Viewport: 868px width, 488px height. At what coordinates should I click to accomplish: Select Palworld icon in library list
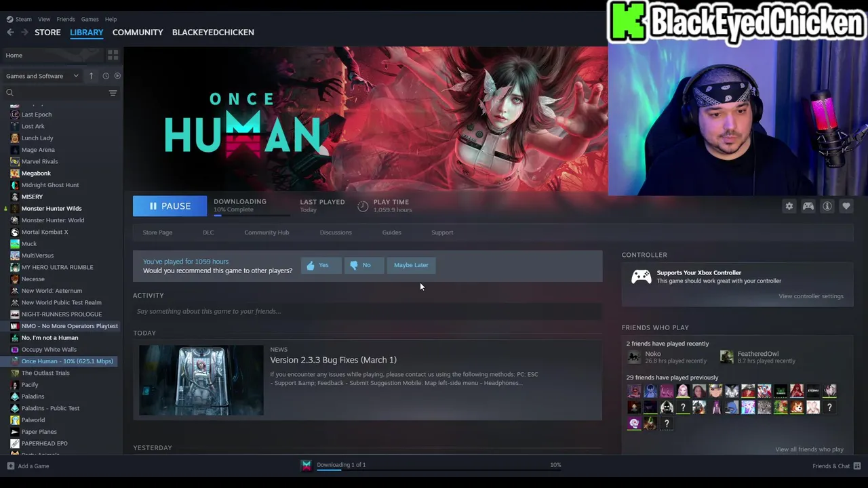(15, 420)
